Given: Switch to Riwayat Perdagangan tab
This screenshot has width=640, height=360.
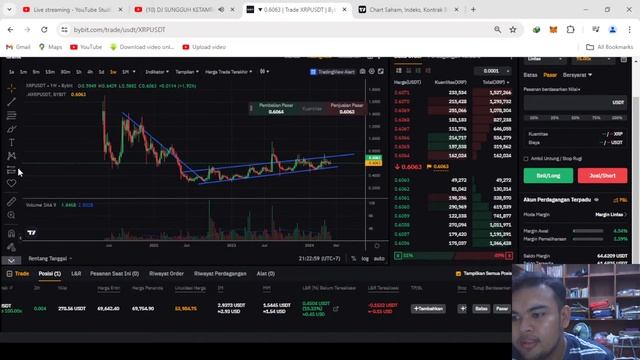Looking at the screenshot, I should pos(220,273).
